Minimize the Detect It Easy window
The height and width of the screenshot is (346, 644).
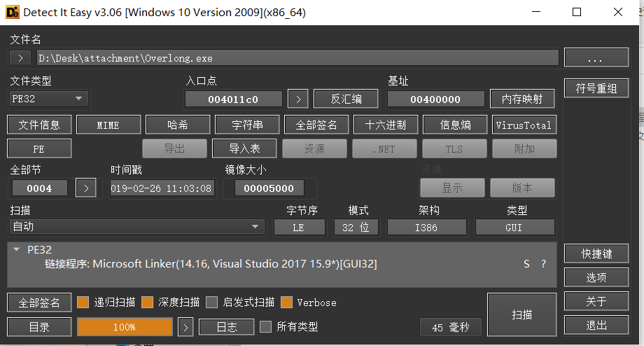coord(536,13)
